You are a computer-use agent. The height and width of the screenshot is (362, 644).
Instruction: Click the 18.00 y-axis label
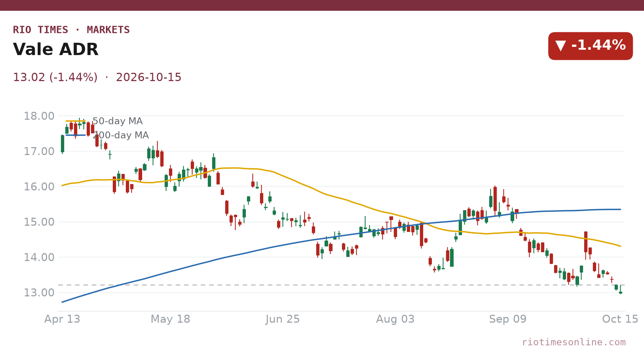click(x=39, y=116)
